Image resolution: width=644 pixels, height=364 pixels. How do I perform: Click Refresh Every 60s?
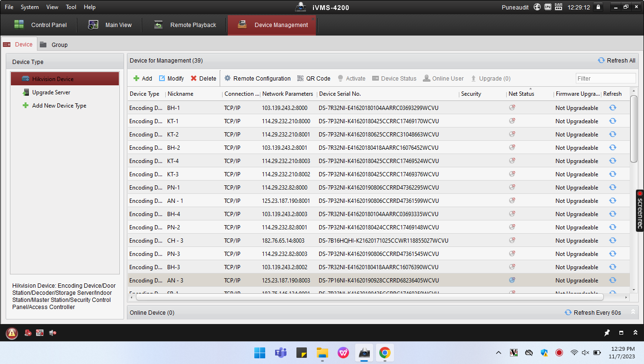tap(593, 312)
